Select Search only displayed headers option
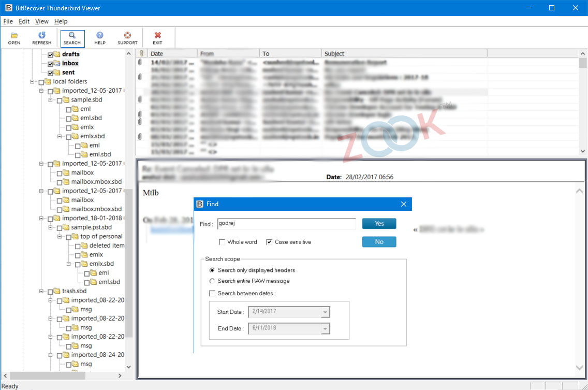Viewport: 588px width, 390px height. click(212, 270)
